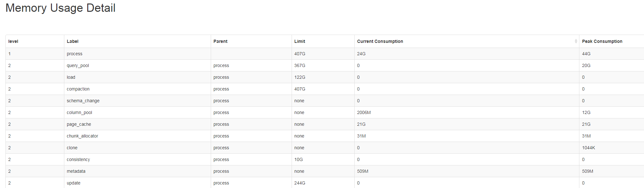Click the update row label
644x188 pixels.
[74, 183]
